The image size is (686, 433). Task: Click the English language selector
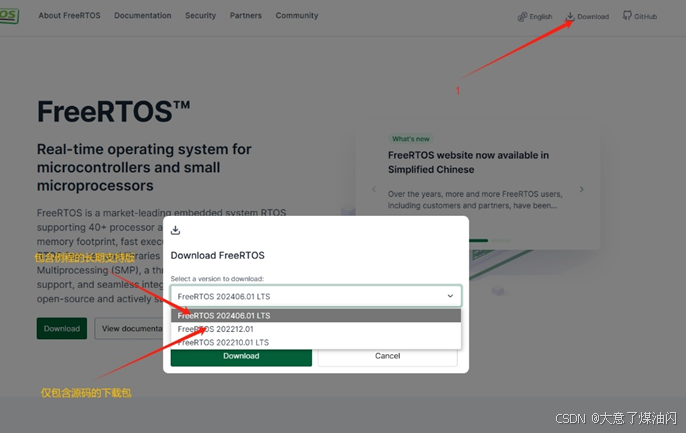coord(535,17)
